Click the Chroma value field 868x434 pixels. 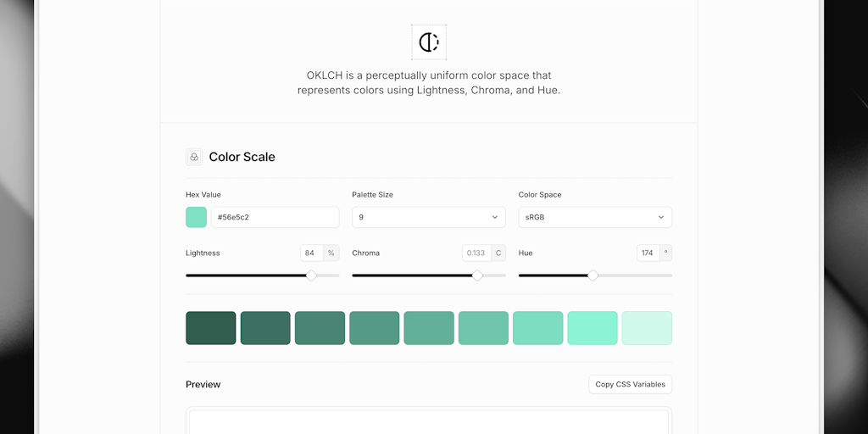(476, 253)
